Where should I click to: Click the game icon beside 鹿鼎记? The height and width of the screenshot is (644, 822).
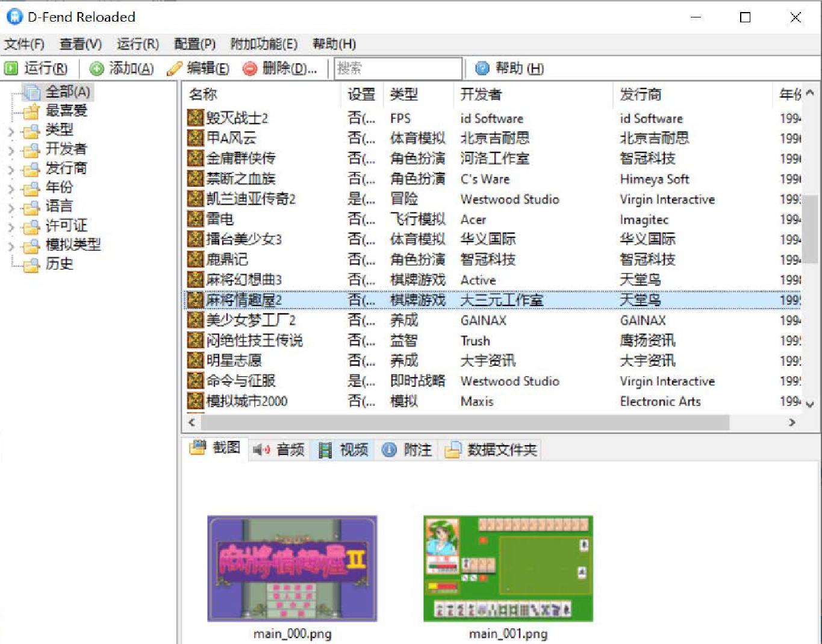coord(195,260)
